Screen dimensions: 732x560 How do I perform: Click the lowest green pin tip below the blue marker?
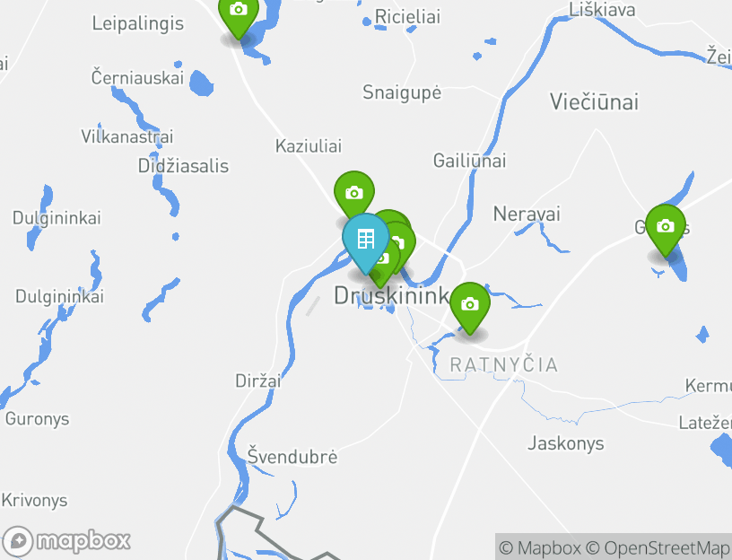[x=380, y=283]
